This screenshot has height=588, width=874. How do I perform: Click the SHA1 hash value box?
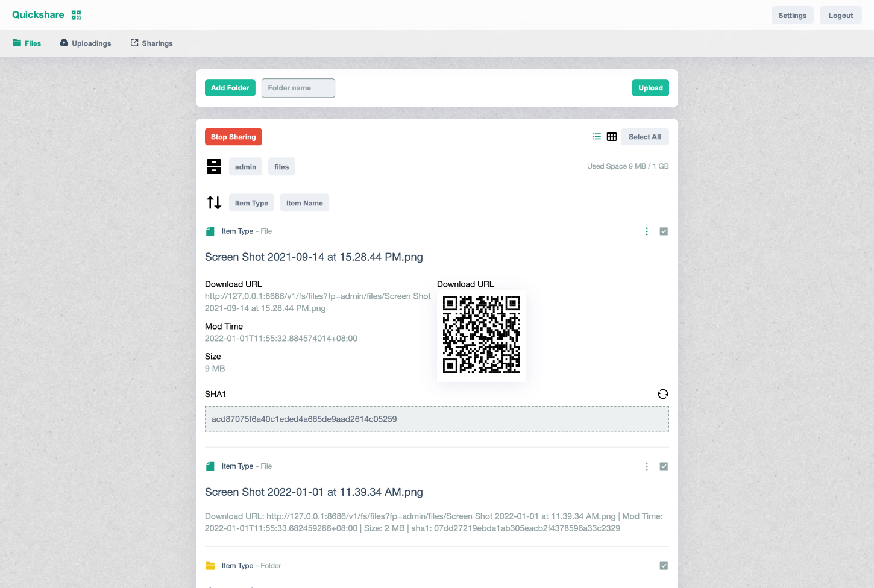pyautogui.click(x=437, y=419)
